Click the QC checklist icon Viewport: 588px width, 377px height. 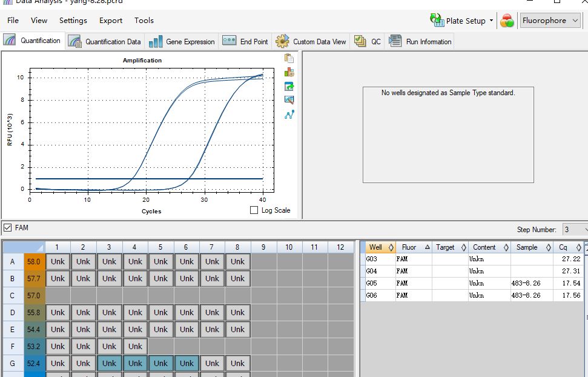[360, 41]
